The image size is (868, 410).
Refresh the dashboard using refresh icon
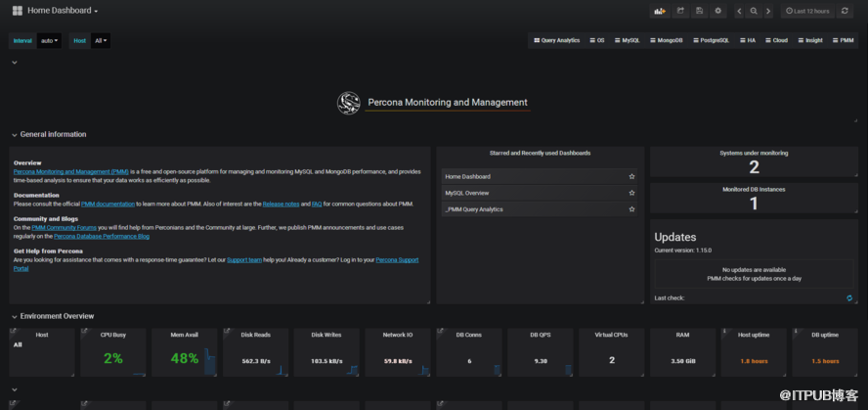(x=845, y=11)
